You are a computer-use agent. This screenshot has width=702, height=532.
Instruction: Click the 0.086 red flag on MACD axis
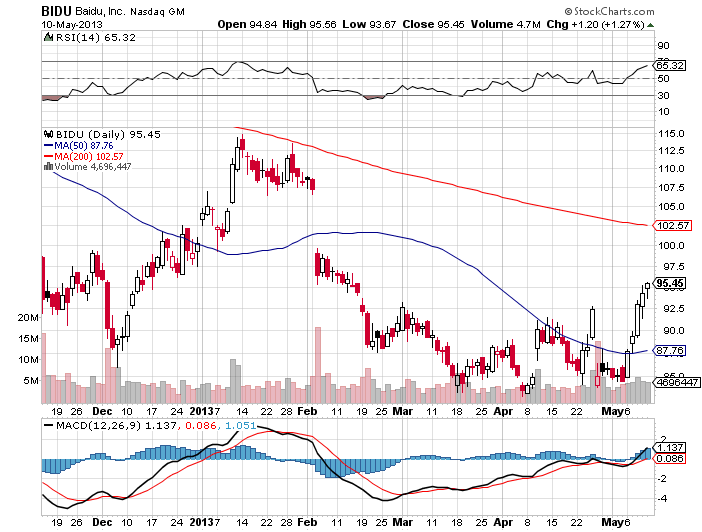point(669,458)
